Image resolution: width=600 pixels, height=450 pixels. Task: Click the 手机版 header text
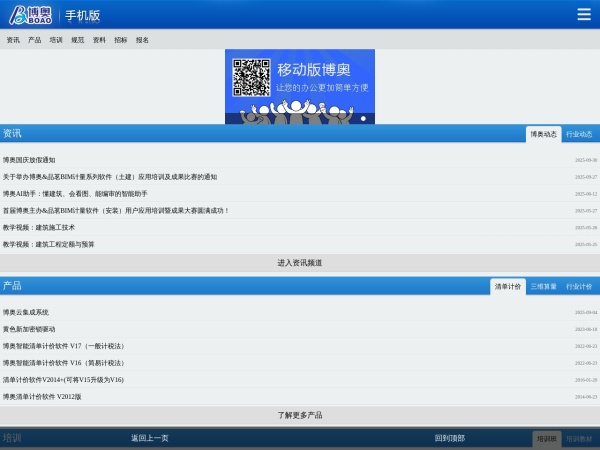pos(83,15)
